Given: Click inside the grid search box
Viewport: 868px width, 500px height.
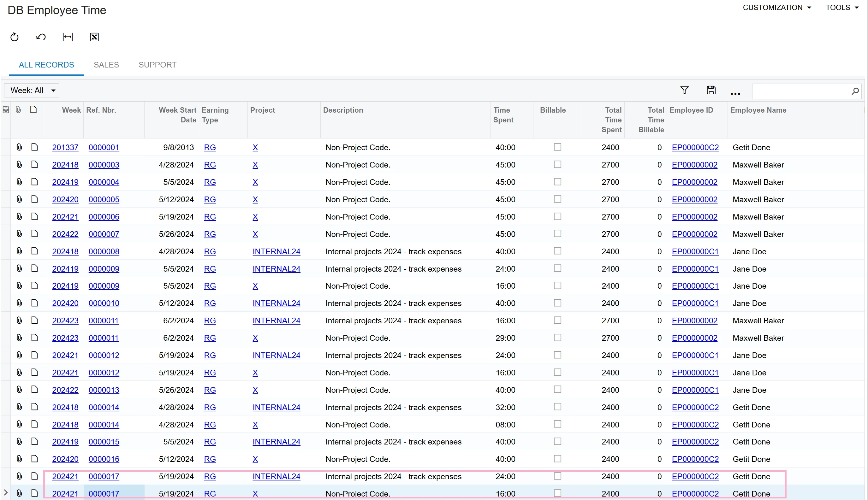Looking at the screenshot, I should pyautogui.click(x=800, y=91).
